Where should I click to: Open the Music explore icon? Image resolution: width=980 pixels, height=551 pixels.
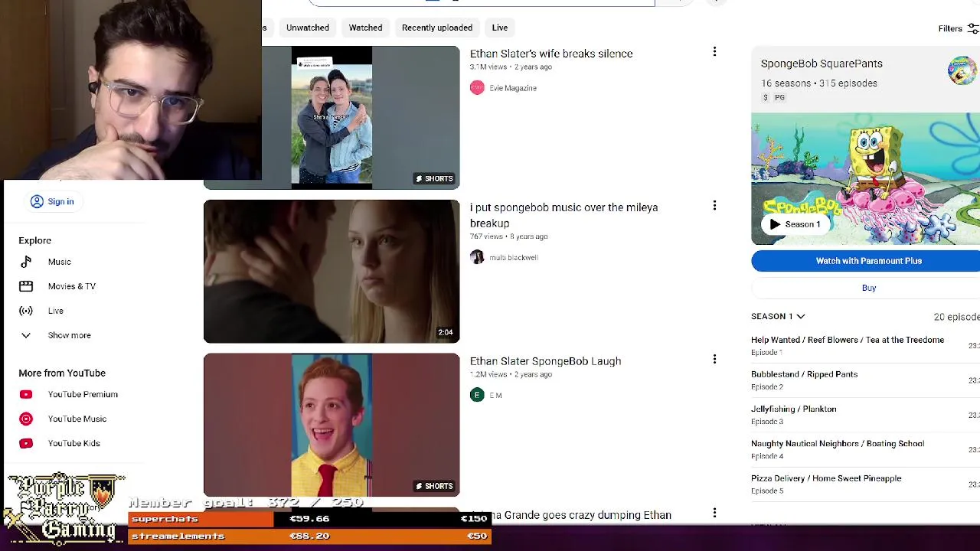(x=26, y=262)
